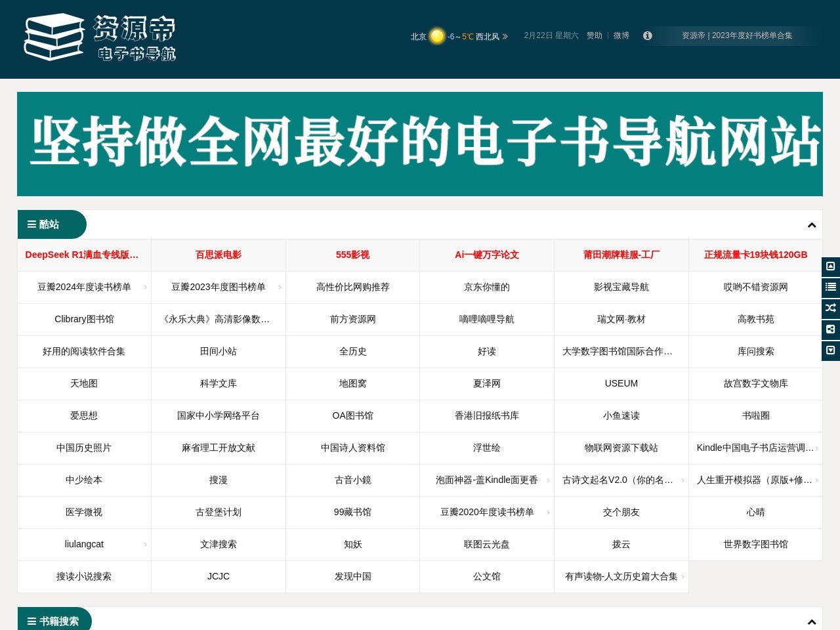Screen dimensions: 840x630
Task: Open 高教书苑
Action: [x=755, y=319]
